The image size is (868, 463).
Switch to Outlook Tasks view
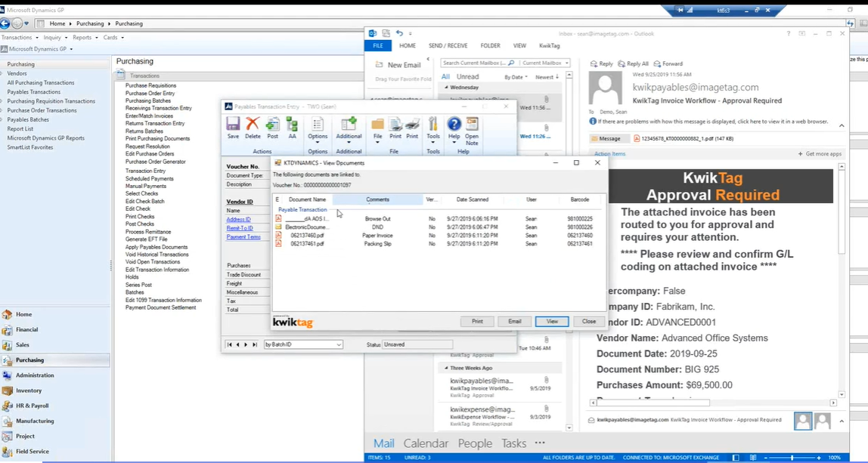pos(513,443)
